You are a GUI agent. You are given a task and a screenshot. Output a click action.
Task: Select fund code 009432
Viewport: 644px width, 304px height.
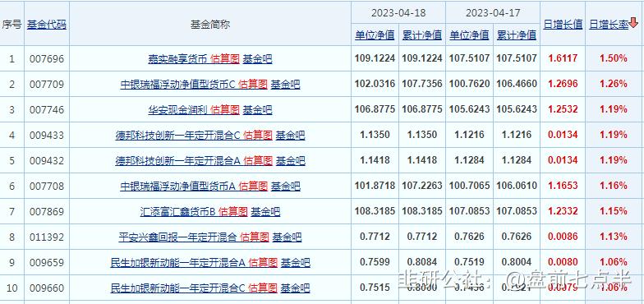pos(47,161)
